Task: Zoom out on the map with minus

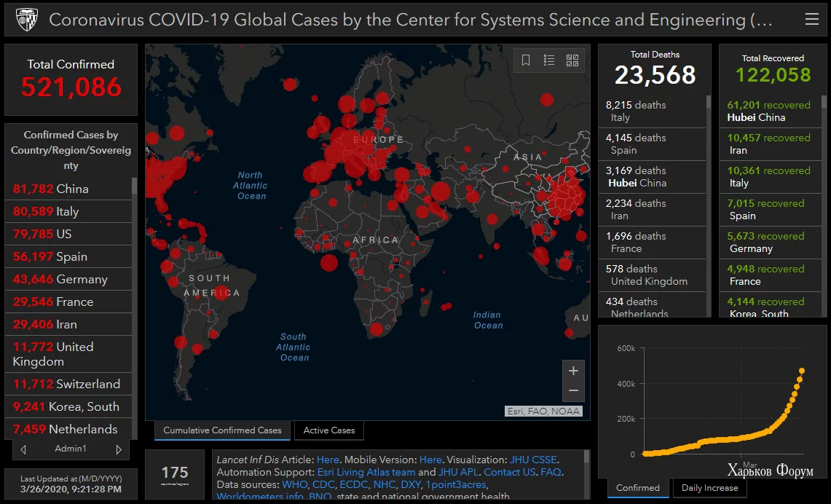Action: pos(573,391)
